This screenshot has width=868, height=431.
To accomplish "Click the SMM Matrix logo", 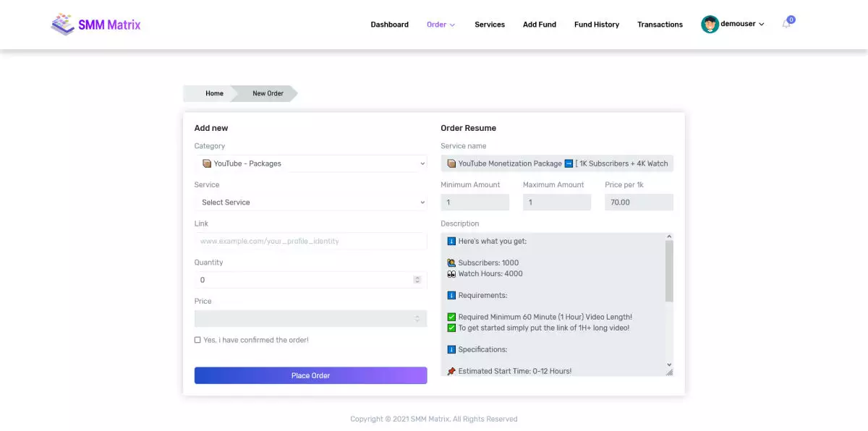I will click(x=95, y=25).
